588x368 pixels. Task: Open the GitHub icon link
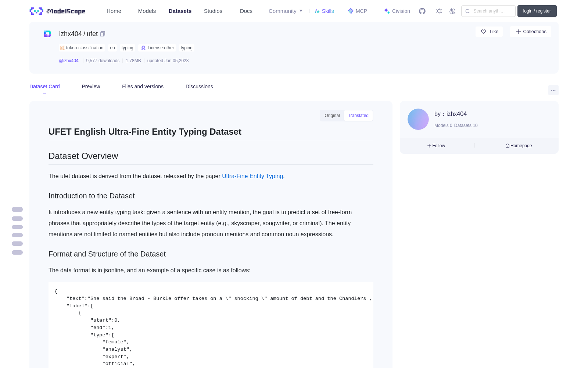[422, 11]
